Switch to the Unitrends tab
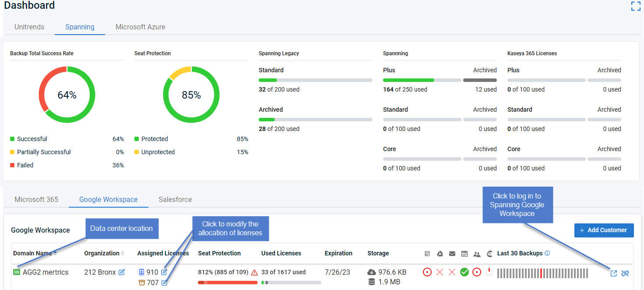Viewport: 644px width, 290px height. [29, 27]
